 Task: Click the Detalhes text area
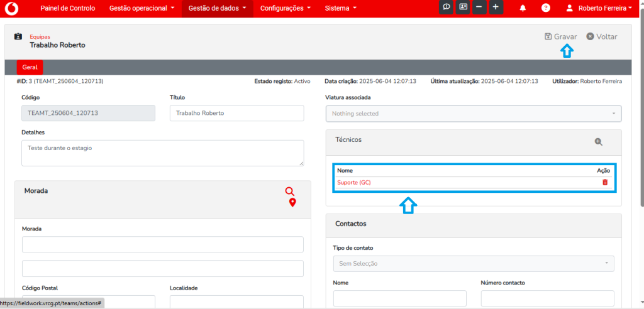click(x=163, y=153)
